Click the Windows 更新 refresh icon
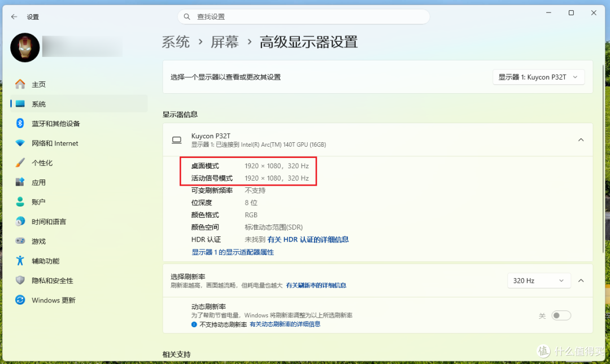This screenshot has width=610, height=364. pos(20,300)
